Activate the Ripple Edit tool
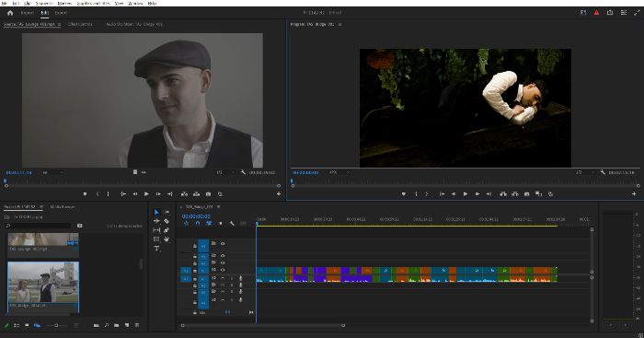Image resolution: width=644 pixels, height=338 pixels. click(x=156, y=221)
